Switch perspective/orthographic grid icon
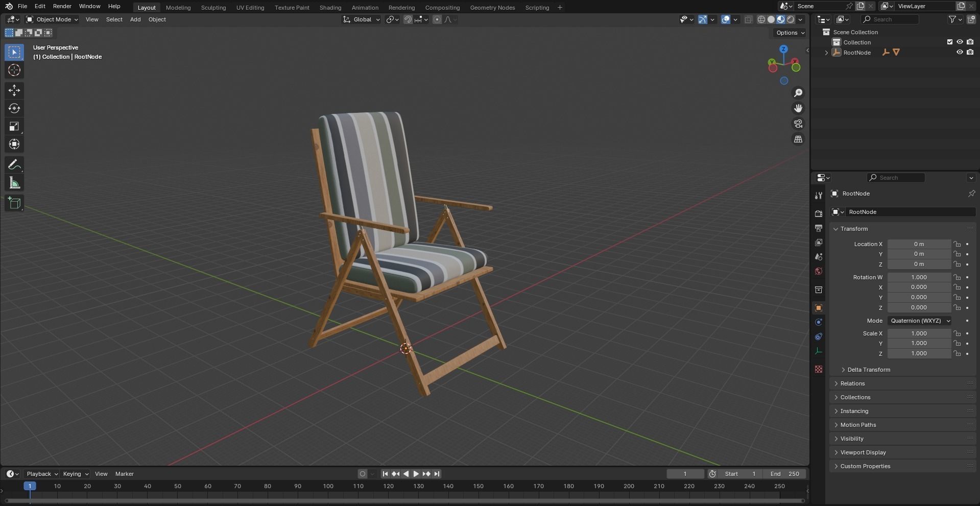The height and width of the screenshot is (506, 980). pyautogui.click(x=798, y=139)
